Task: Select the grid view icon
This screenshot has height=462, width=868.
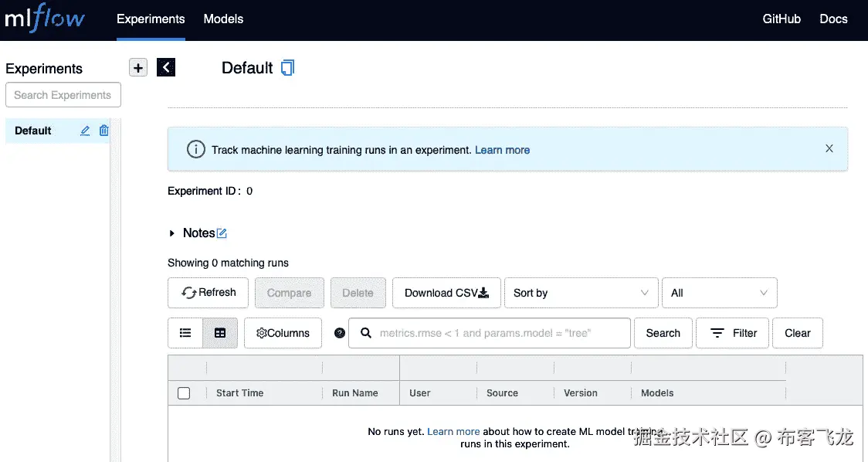Action: click(x=221, y=333)
